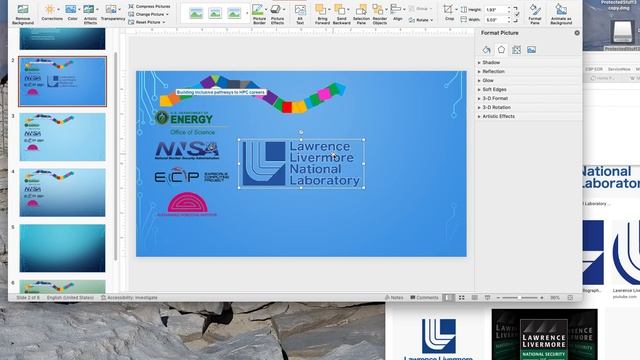
Task: Open the Change Picture dropdown
Action: (149, 14)
